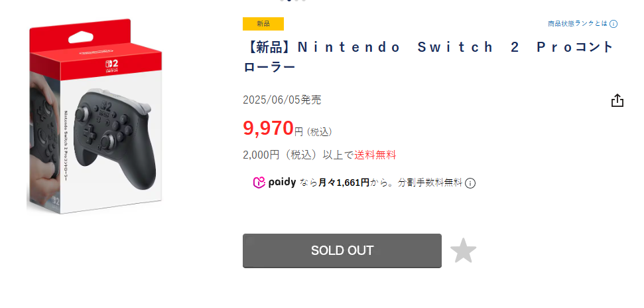Click the pink Paidy heart logo
This screenshot has height=308, width=644.
259,183
